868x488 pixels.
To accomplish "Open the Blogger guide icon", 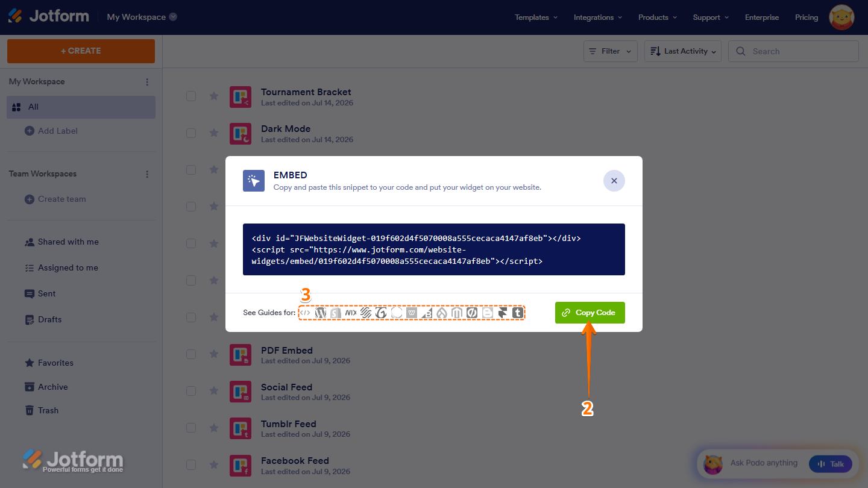I will 488,313.
